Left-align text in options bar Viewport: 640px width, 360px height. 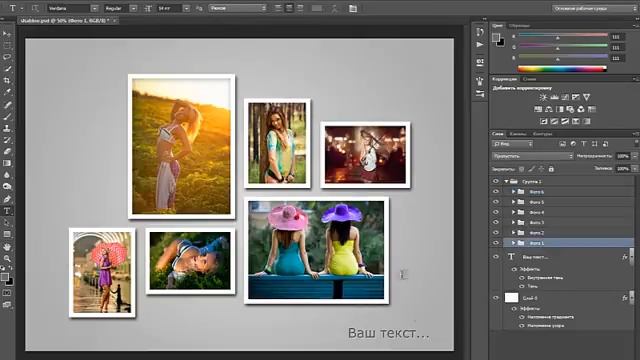(x=278, y=8)
